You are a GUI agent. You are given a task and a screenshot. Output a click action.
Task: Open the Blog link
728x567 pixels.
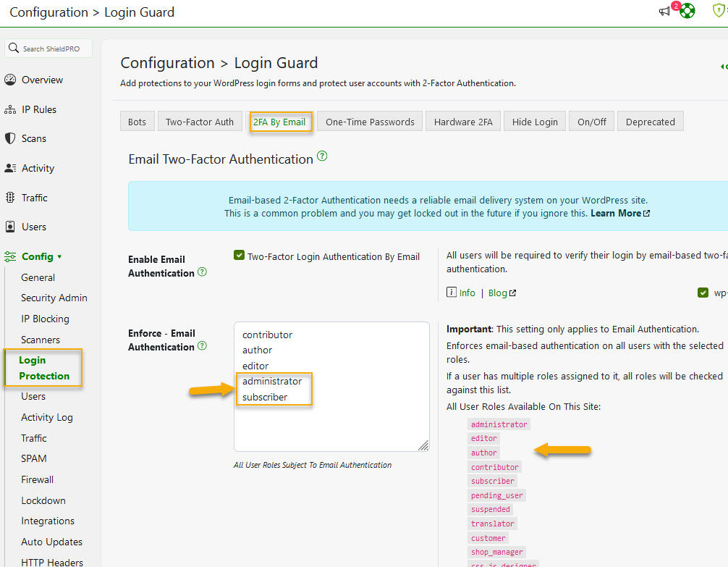tap(497, 293)
